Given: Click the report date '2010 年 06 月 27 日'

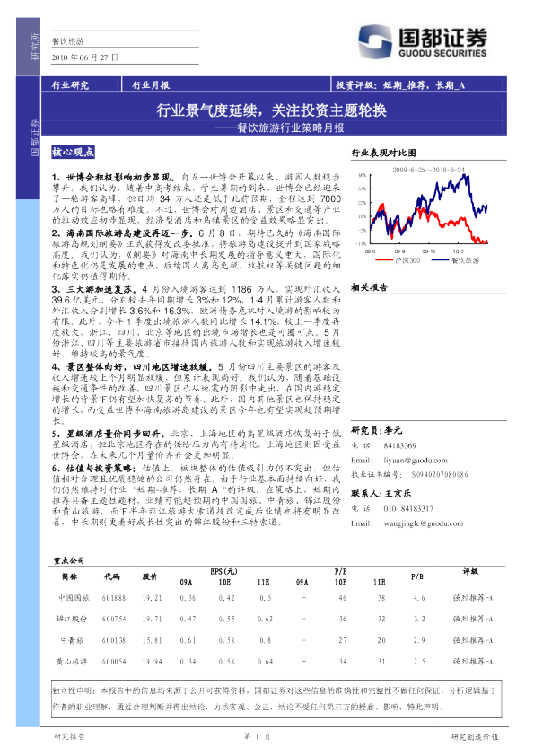Looking at the screenshot, I should [x=85, y=57].
